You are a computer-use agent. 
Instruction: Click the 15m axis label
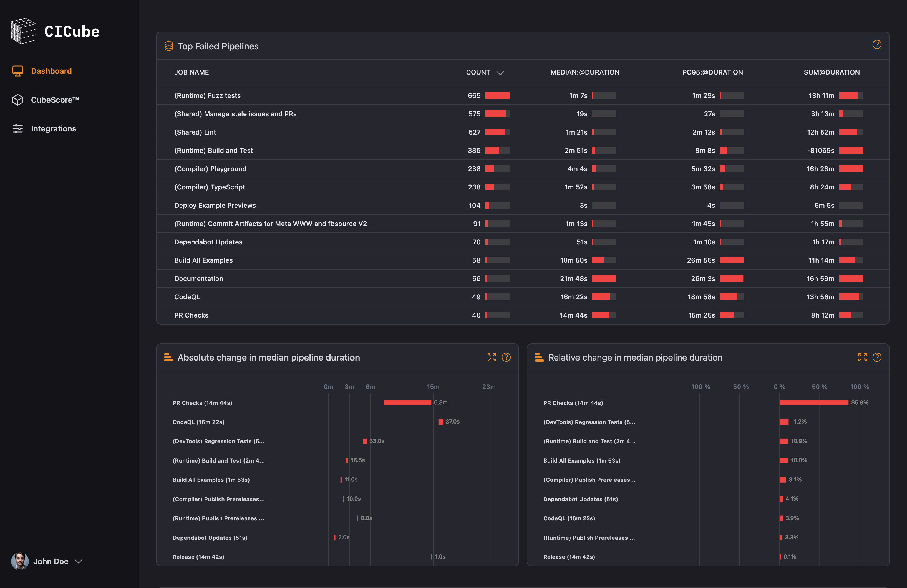click(x=433, y=387)
